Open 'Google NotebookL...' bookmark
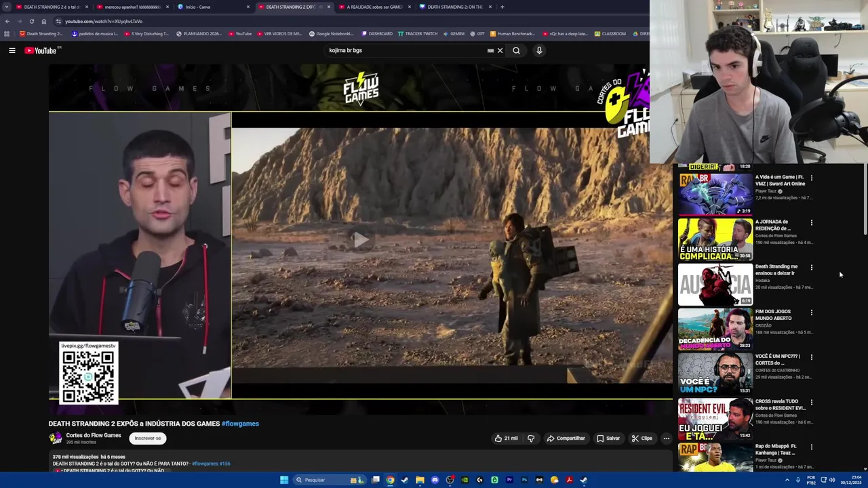This screenshot has width=868, height=488. click(x=331, y=33)
